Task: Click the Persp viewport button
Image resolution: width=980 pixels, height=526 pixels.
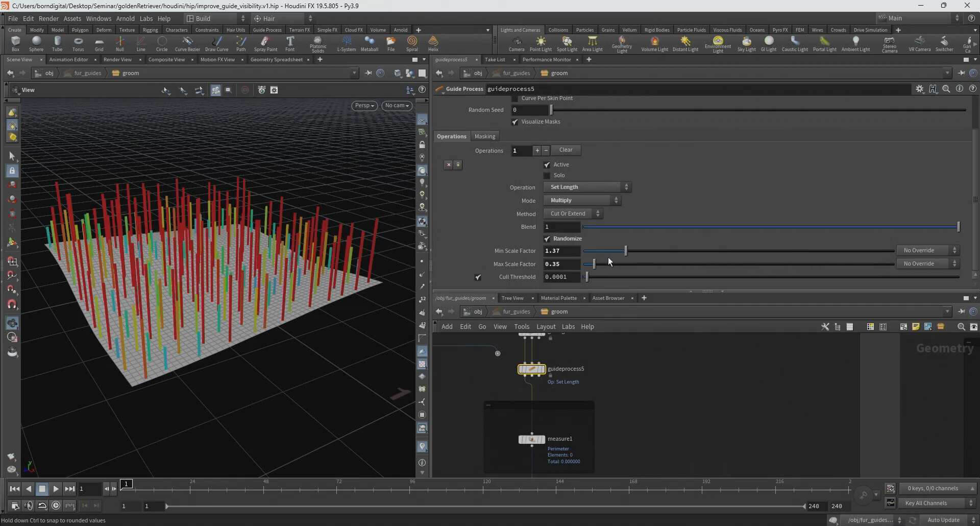Action: [364, 106]
